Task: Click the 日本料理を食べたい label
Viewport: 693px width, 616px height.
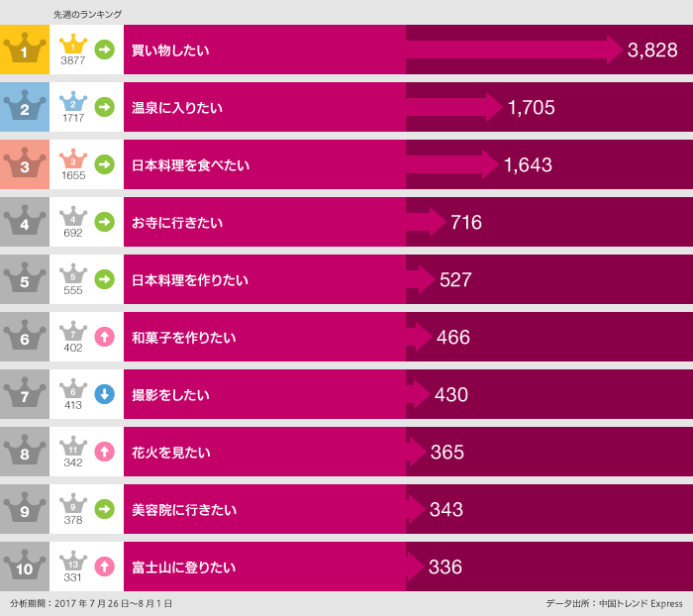Action: 190,164
